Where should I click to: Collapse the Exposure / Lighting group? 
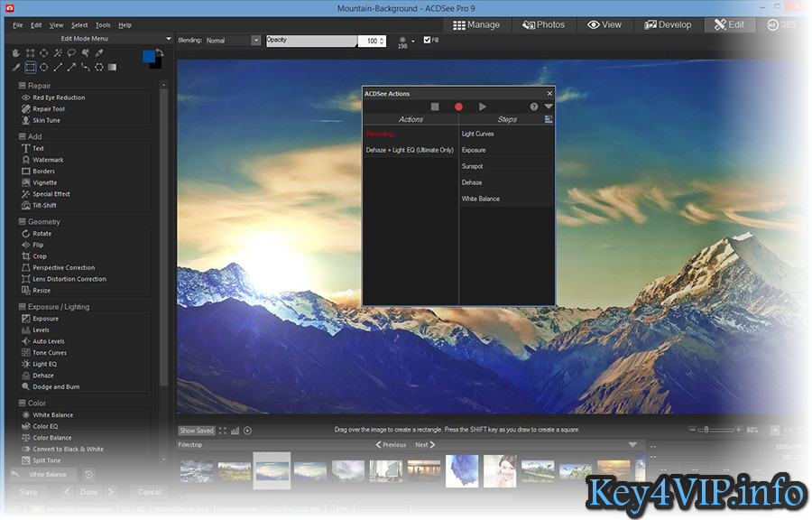click(23, 307)
